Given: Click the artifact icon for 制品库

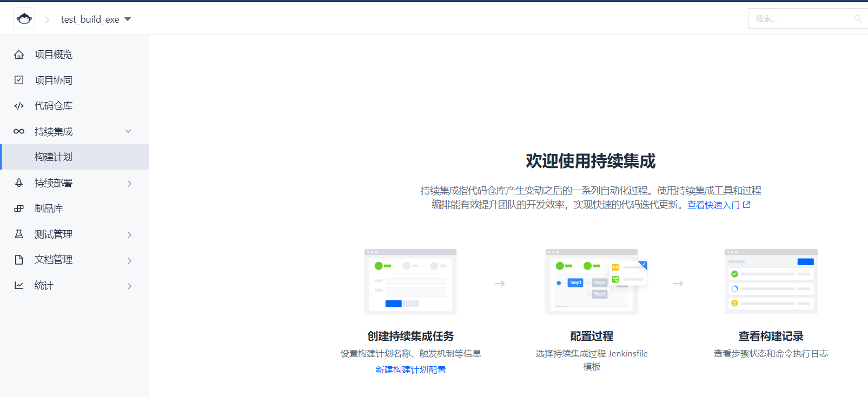Looking at the screenshot, I should pyautogui.click(x=19, y=208).
